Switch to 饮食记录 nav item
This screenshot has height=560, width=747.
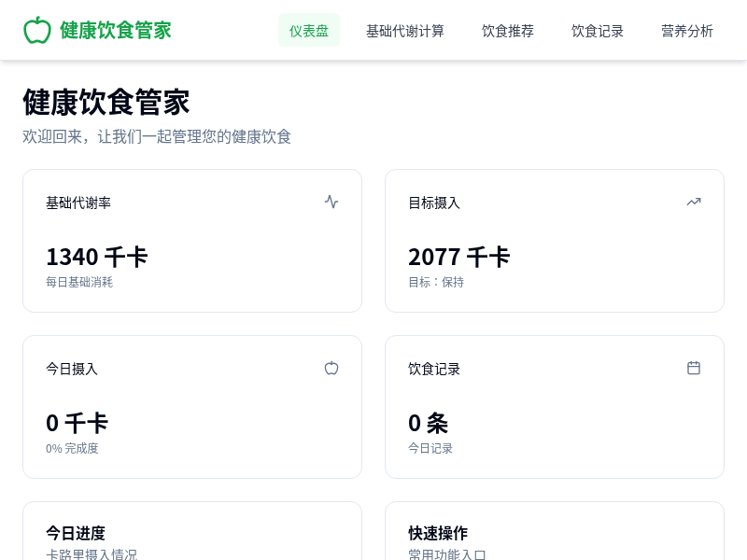point(598,31)
